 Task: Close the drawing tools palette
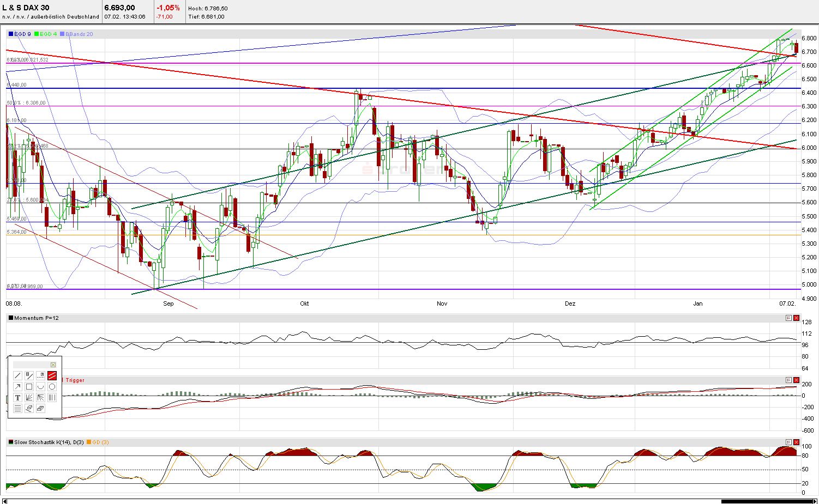pos(53,365)
